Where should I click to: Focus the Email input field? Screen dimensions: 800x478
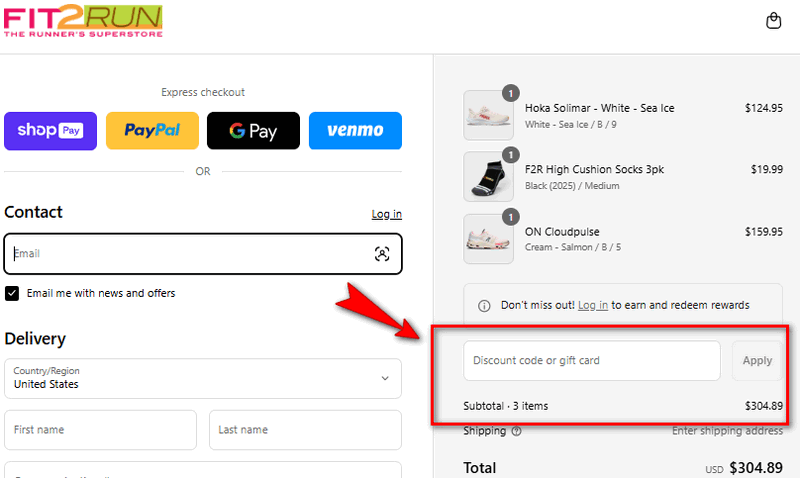[190, 254]
